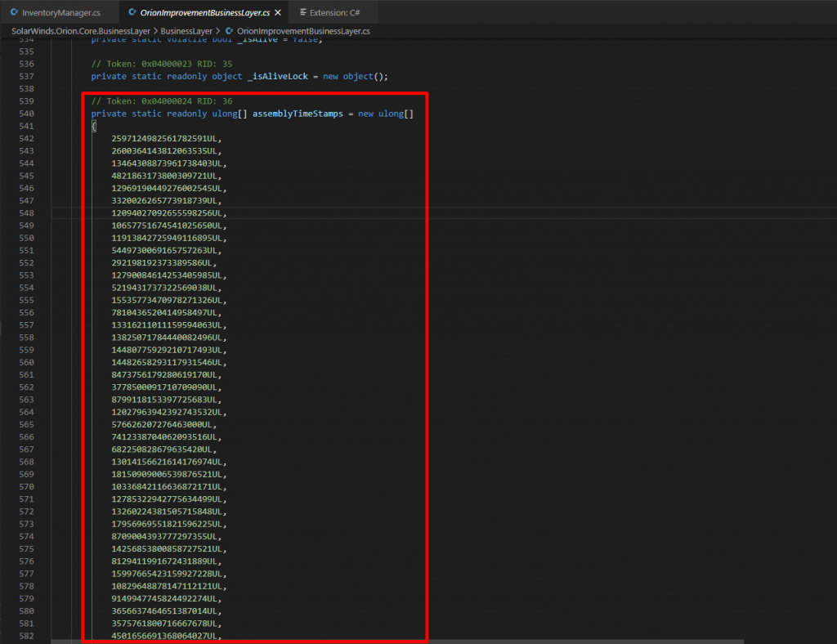Click the comment 'Token: 0x04000024 RID: 36'

[162, 101]
